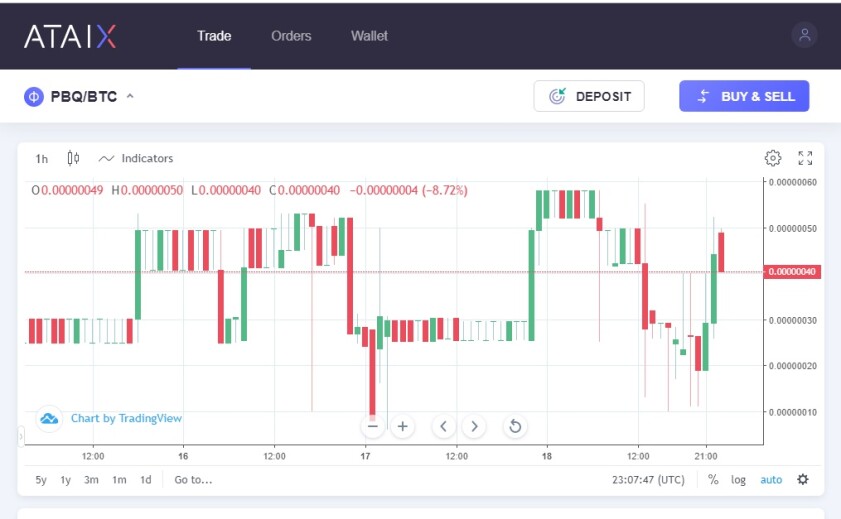Open the Go to... date picker
Image resolution: width=841 pixels, height=519 pixels.
click(193, 480)
